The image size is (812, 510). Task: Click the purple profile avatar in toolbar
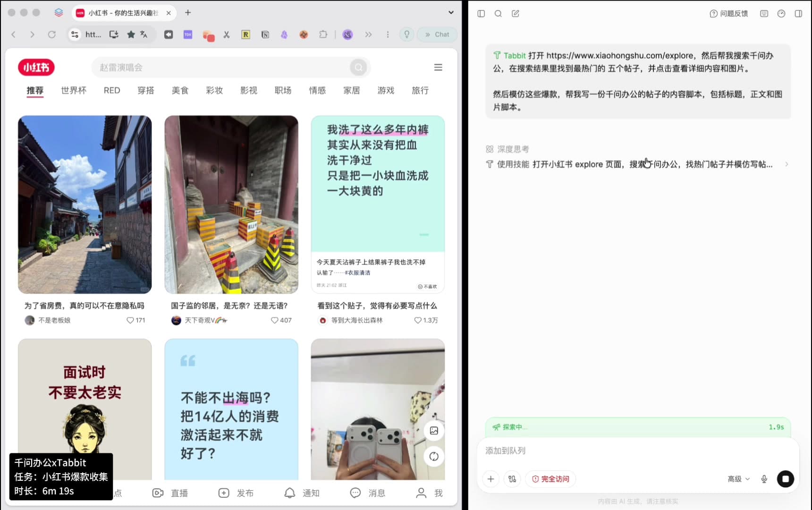pos(347,34)
